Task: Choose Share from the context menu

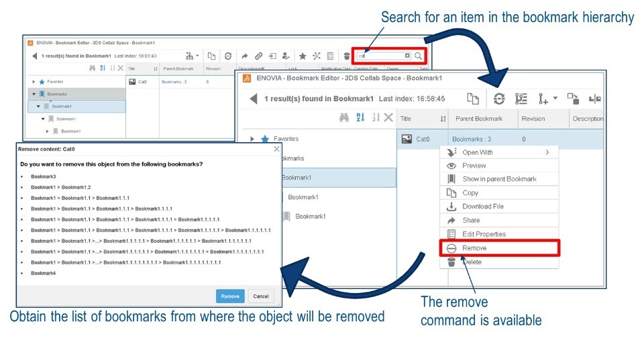Action: (x=499, y=221)
